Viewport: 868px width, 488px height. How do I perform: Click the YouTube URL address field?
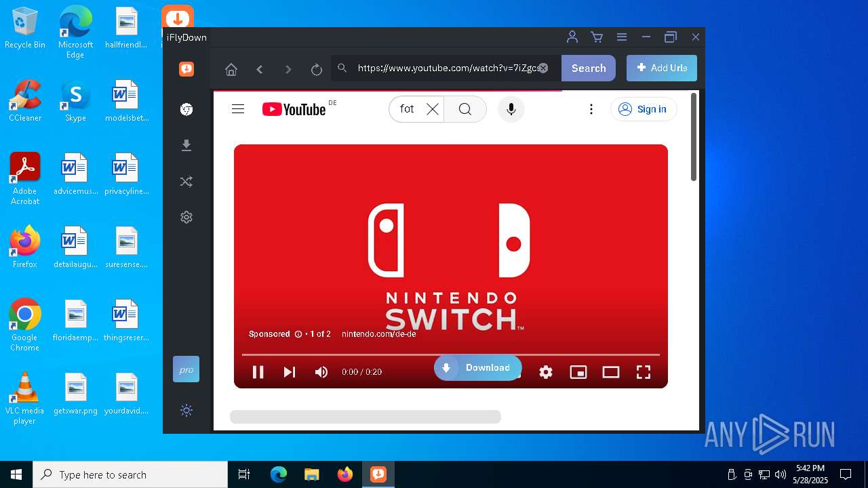448,68
